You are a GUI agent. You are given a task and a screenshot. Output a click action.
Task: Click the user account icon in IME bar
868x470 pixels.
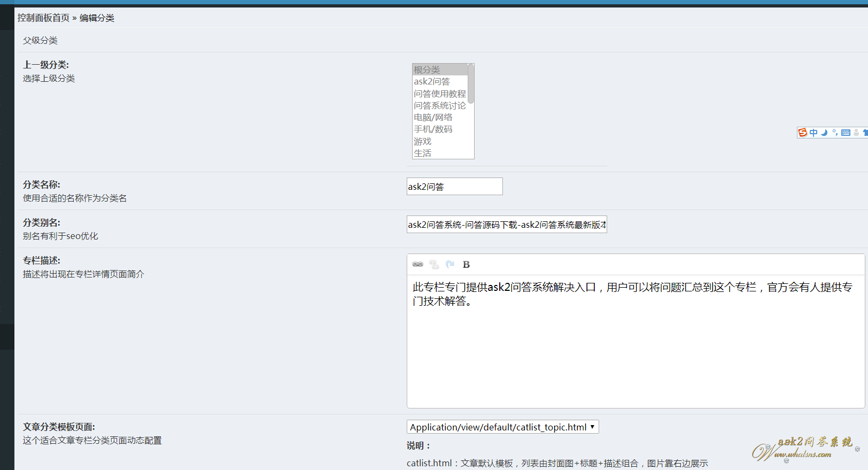[856, 133]
